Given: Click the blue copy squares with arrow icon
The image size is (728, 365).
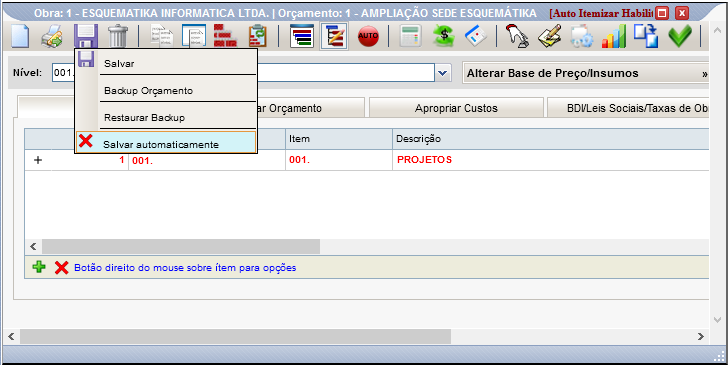Looking at the screenshot, I should 646,36.
